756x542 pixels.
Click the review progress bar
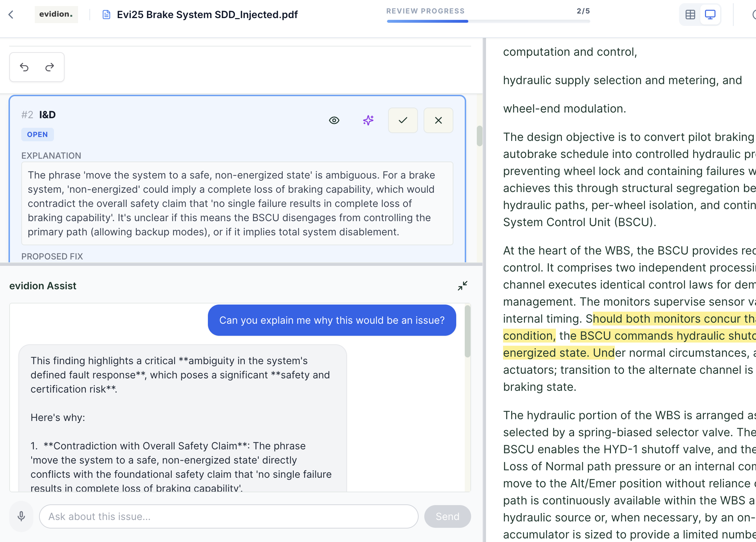(488, 21)
